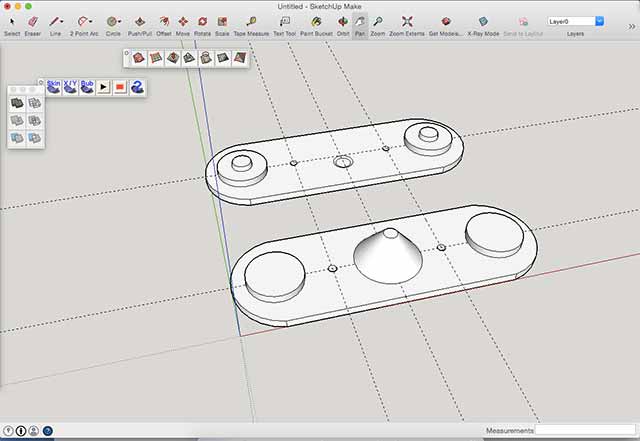Open the 2 Point Arc tool options arrow

point(91,22)
